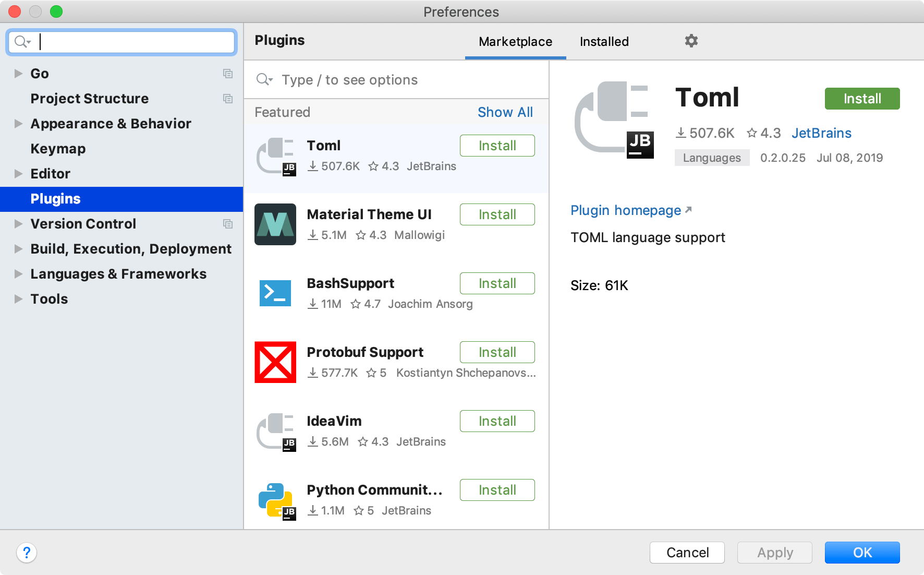Expand the Editor settings node
Viewport: 924px width, 575px height.
pos(18,174)
